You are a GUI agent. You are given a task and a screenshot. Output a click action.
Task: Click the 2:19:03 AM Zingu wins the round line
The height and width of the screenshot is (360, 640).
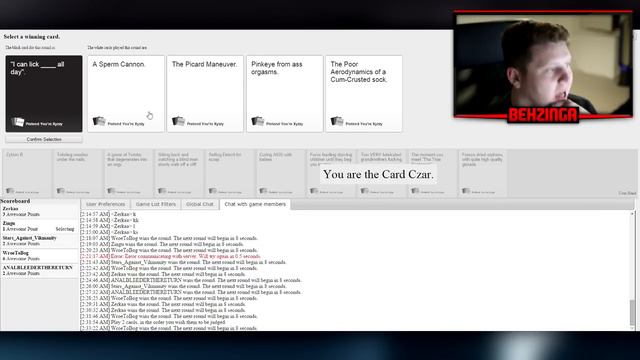pyautogui.click(x=162, y=244)
